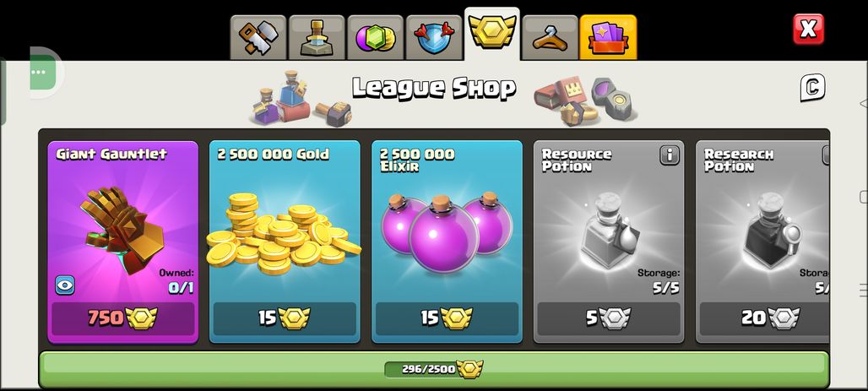The width and height of the screenshot is (868, 391).
Task: Tap the C currency icon near title
Action: [812, 88]
